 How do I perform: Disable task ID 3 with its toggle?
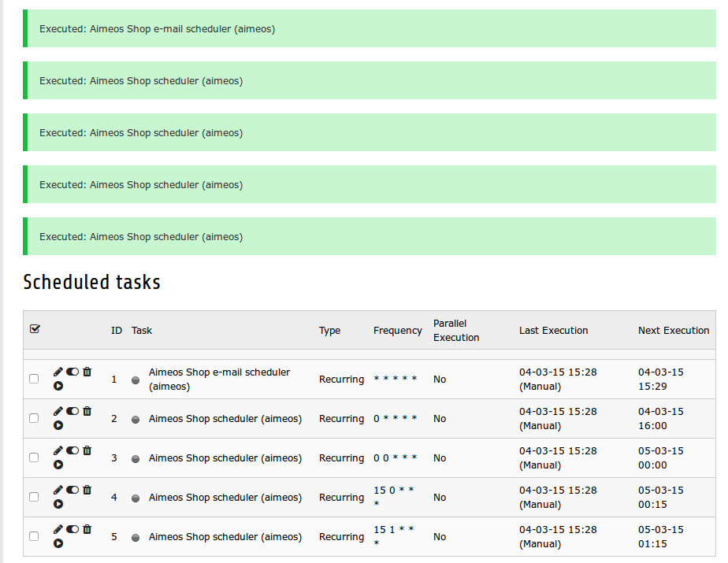click(x=72, y=450)
